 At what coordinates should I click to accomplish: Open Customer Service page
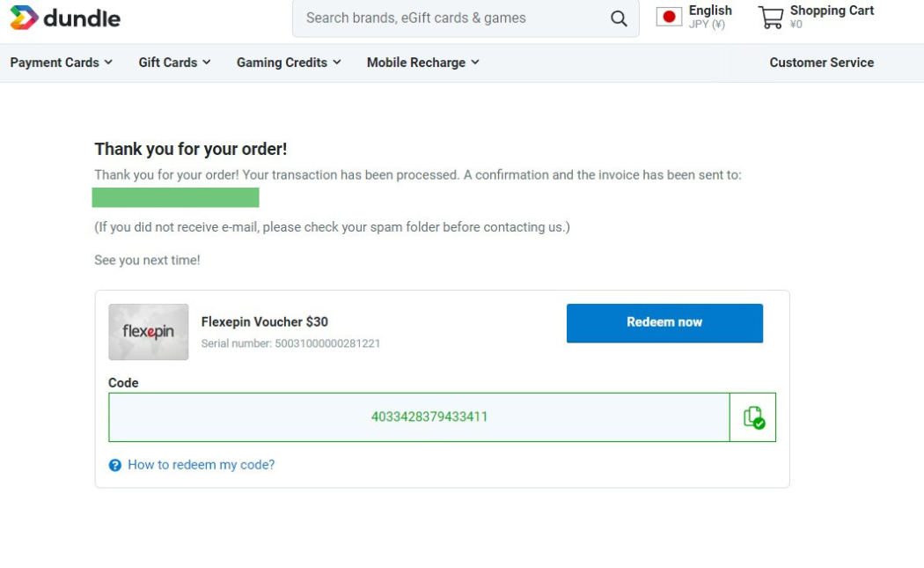pyautogui.click(x=821, y=63)
